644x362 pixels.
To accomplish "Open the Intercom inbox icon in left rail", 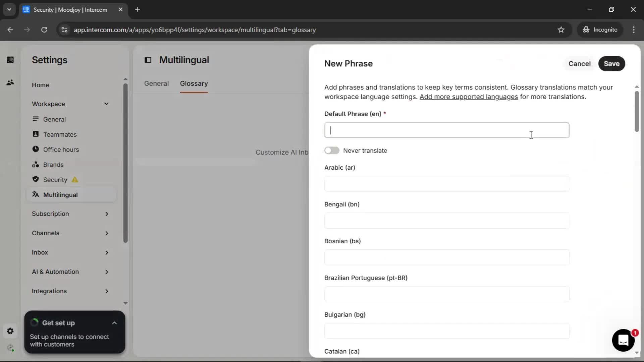I will [x=10, y=60].
